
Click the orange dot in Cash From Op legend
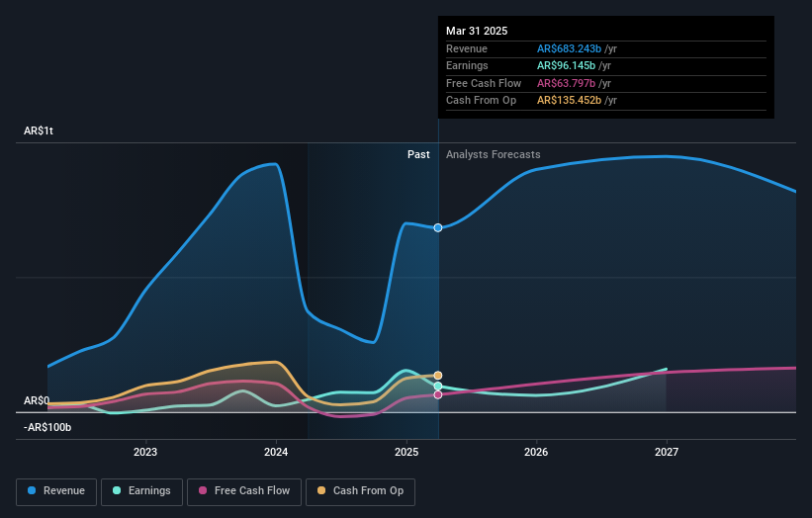pyautogui.click(x=321, y=490)
